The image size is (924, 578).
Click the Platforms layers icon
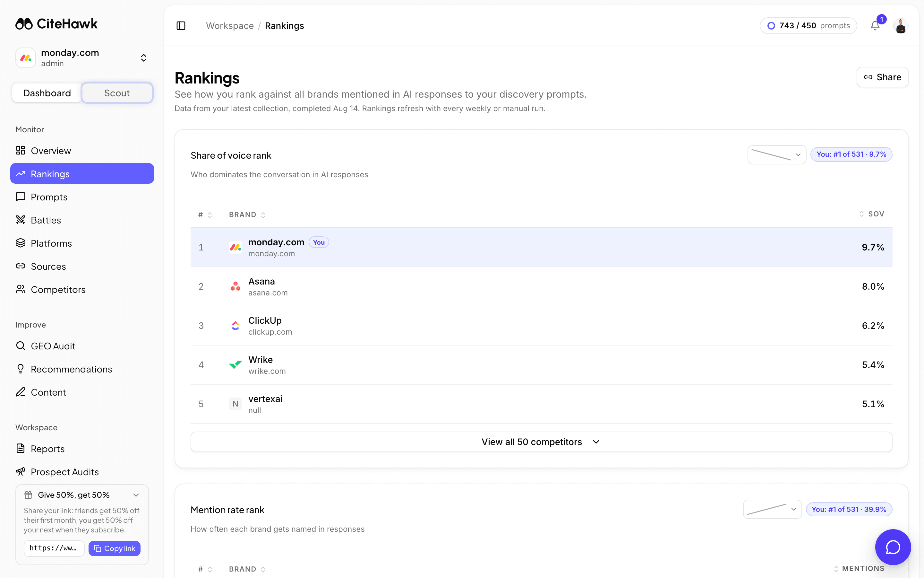pos(21,243)
